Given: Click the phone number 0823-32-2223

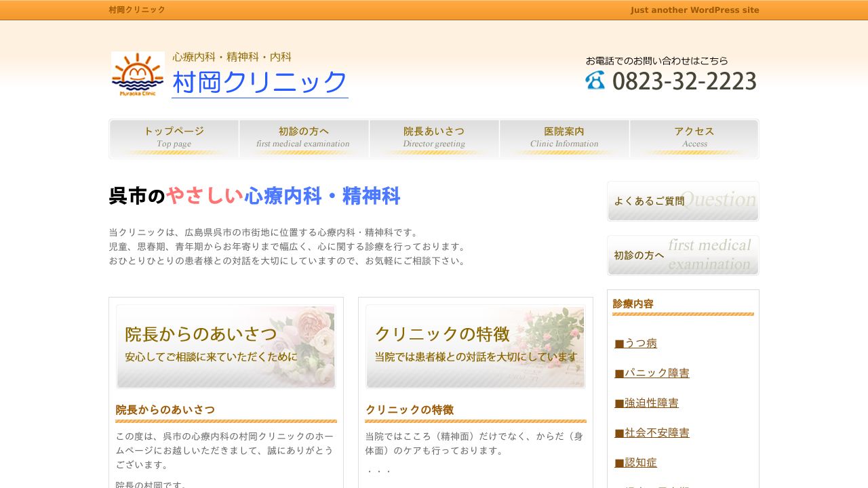Looking at the screenshot, I should (684, 81).
